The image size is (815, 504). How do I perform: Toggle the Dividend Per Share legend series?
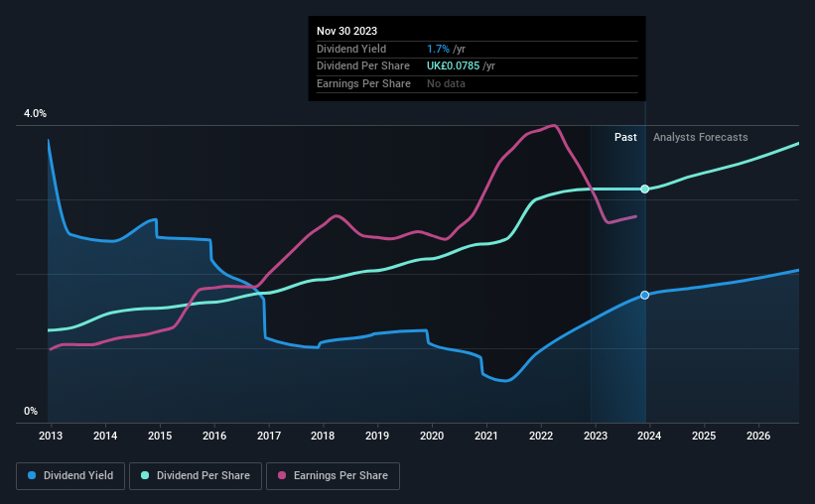click(x=196, y=476)
